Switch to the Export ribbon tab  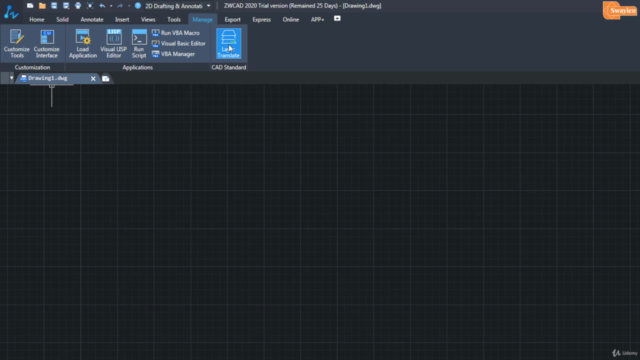pos(233,19)
